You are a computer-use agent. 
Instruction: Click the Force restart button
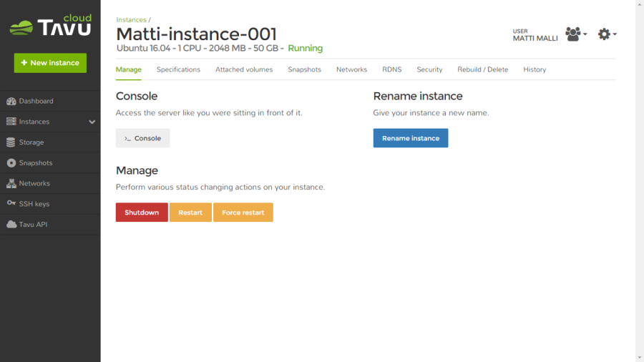pyautogui.click(x=243, y=212)
